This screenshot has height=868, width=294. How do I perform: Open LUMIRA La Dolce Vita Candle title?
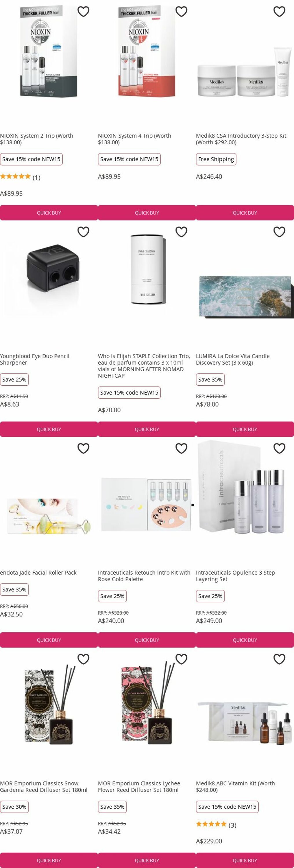coord(233,359)
